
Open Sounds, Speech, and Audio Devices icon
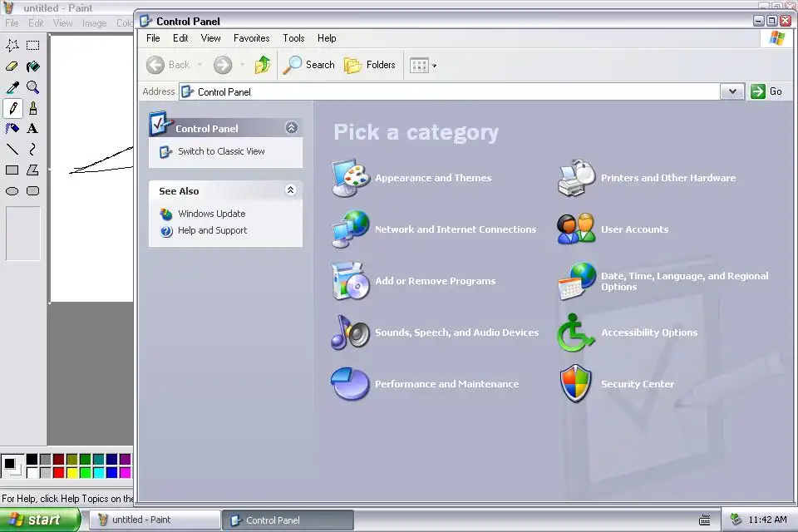click(x=350, y=332)
